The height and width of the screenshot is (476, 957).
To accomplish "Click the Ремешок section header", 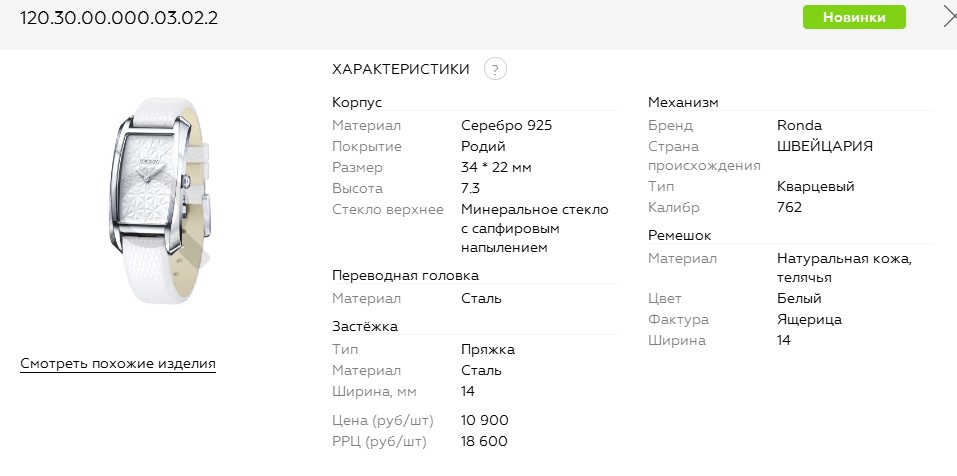I will point(679,235).
